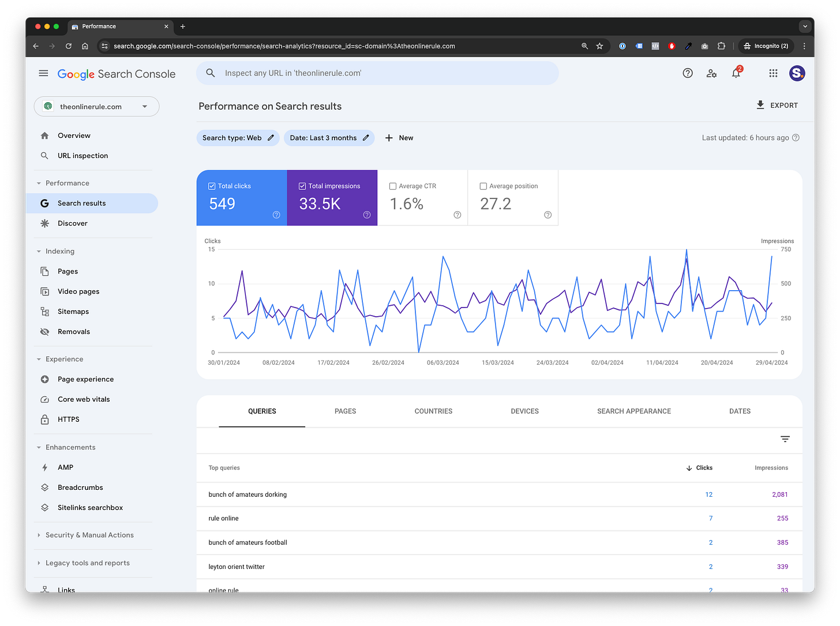Switch to the Pages tab
The image size is (840, 626).
tap(345, 411)
